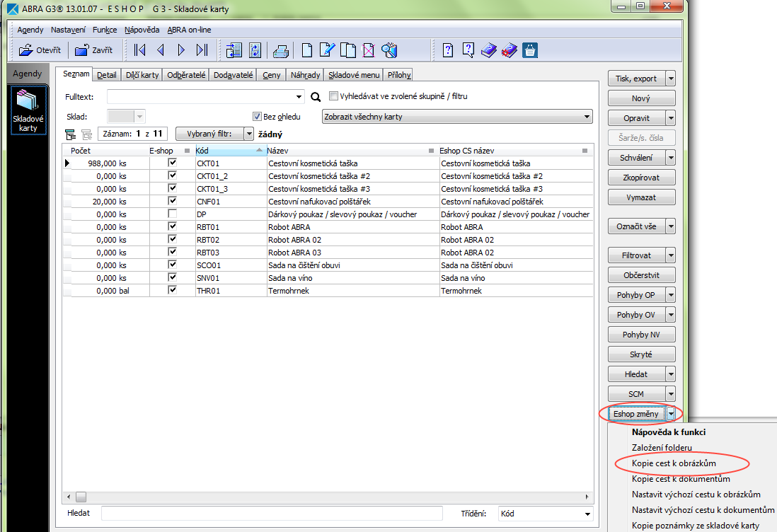Click the Zkopírovat button
The height and width of the screenshot is (532, 777).
click(x=641, y=178)
